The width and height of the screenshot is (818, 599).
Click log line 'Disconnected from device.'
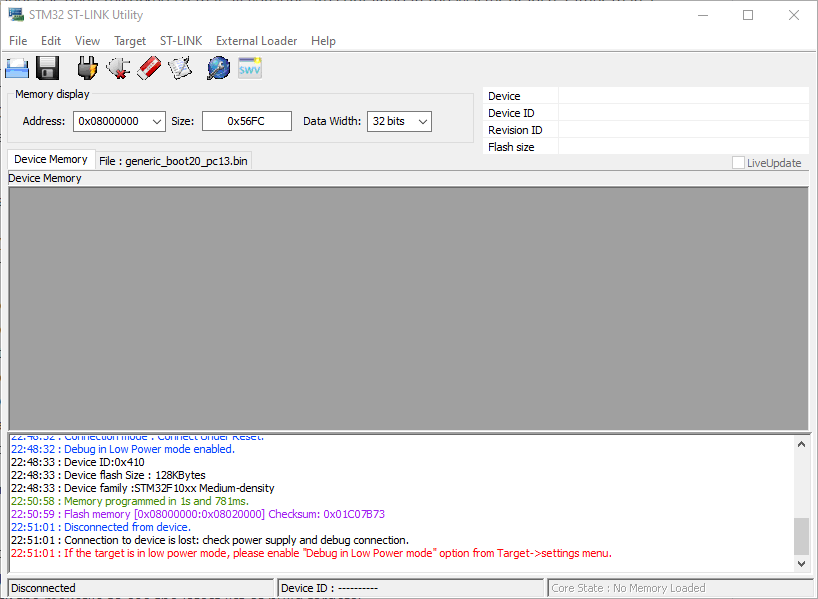[x=101, y=528]
